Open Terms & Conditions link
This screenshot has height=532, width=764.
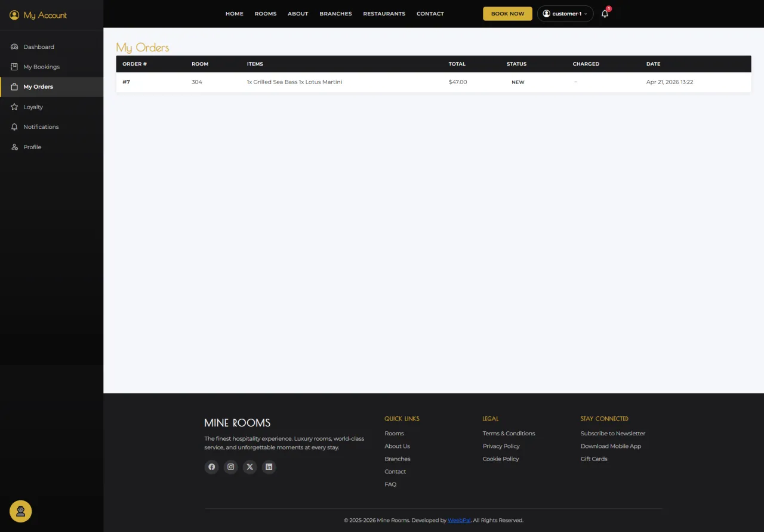coord(509,434)
